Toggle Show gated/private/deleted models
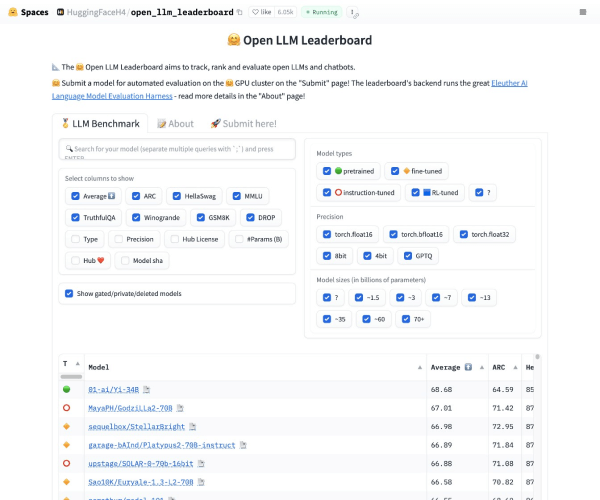Viewport: 600px width, 500px height. click(x=69, y=293)
